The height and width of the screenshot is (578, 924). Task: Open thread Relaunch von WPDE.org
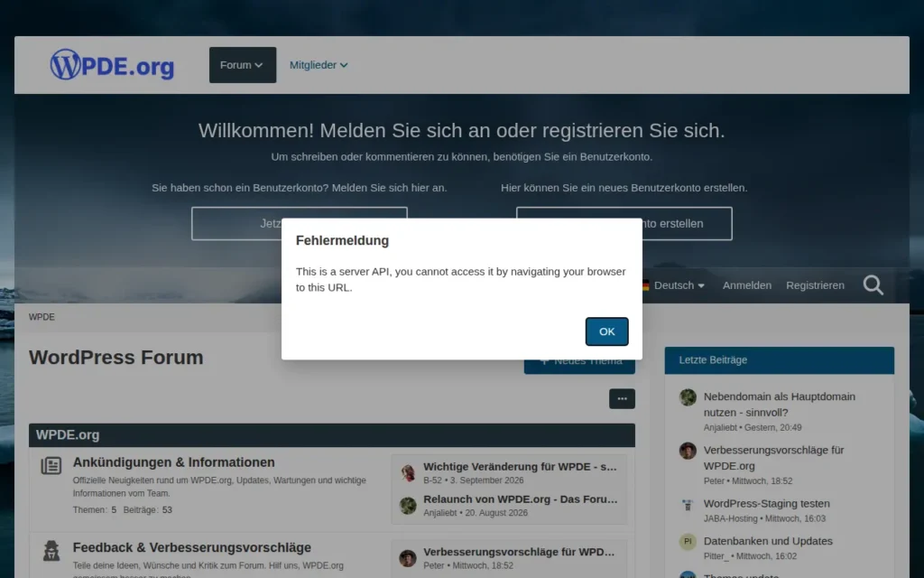pos(521,499)
